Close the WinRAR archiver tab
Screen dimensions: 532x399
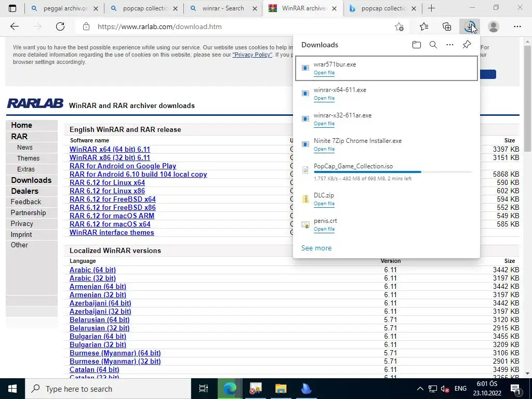[334, 8]
